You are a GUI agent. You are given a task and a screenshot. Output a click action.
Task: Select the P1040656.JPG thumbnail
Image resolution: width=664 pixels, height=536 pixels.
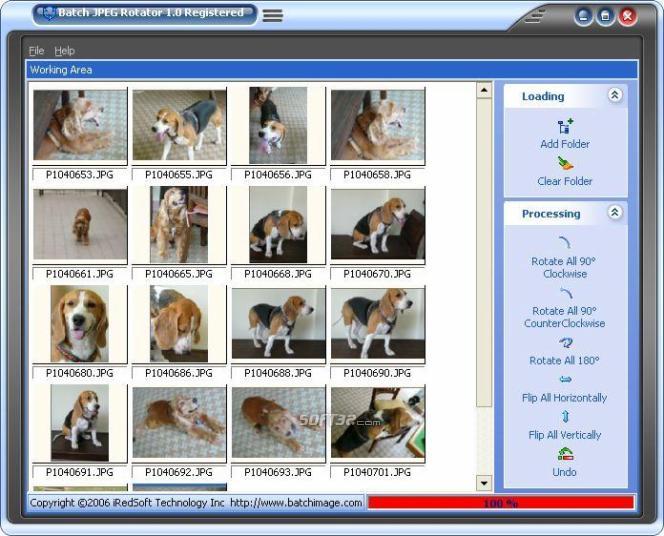tap(278, 126)
